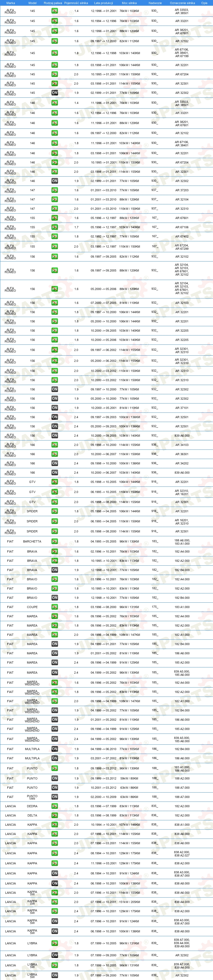Click the PB icon in the KAPPA 107kW row

[54, 825]
